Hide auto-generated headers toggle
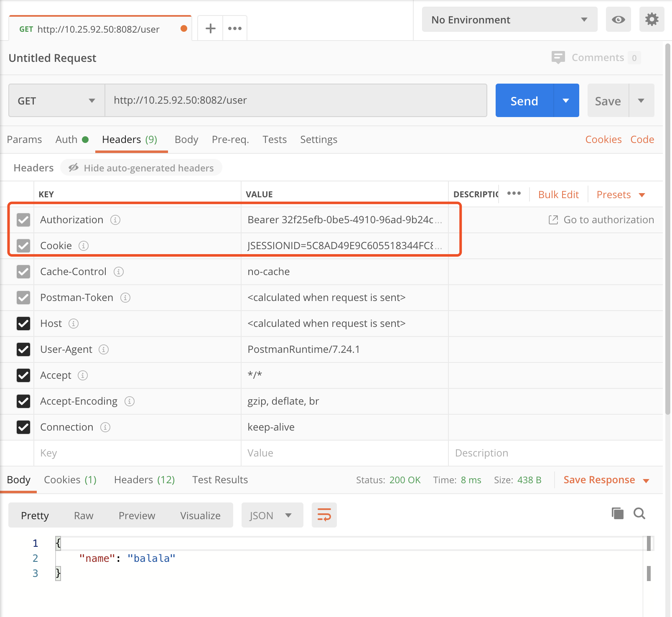Screen dimensions: 672x617 (141, 168)
